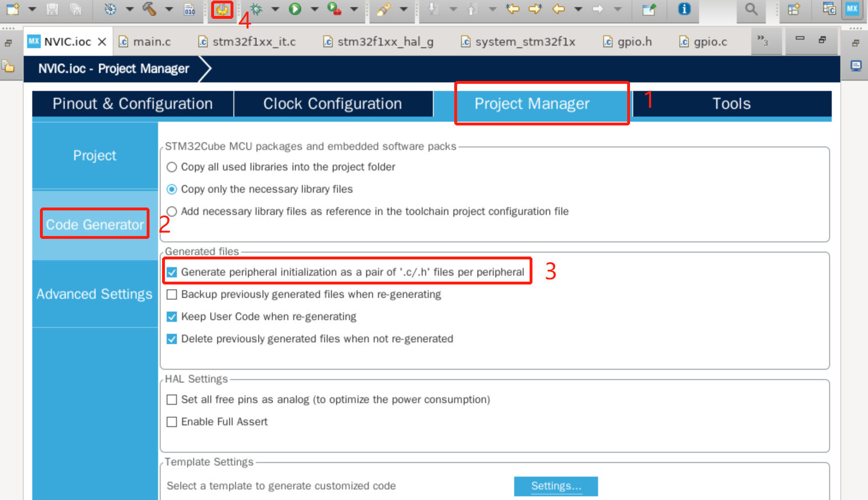Open the right-side trim console view icon

point(856,66)
